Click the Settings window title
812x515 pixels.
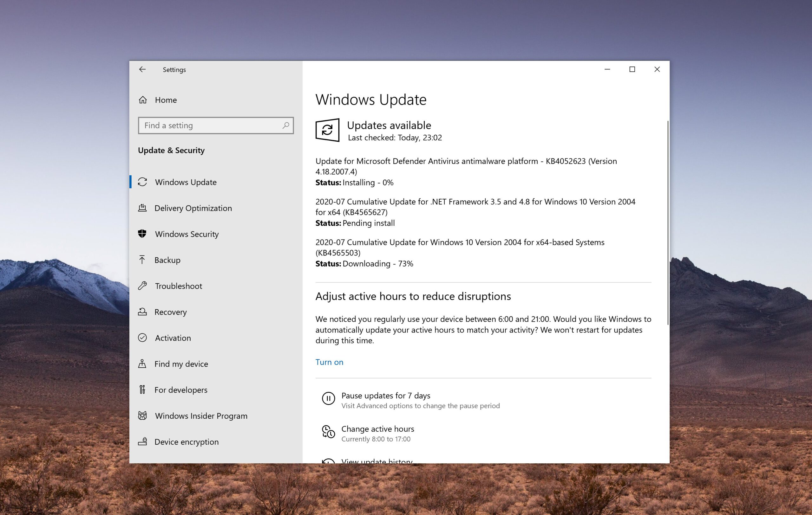pyautogui.click(x=174, y=70)
